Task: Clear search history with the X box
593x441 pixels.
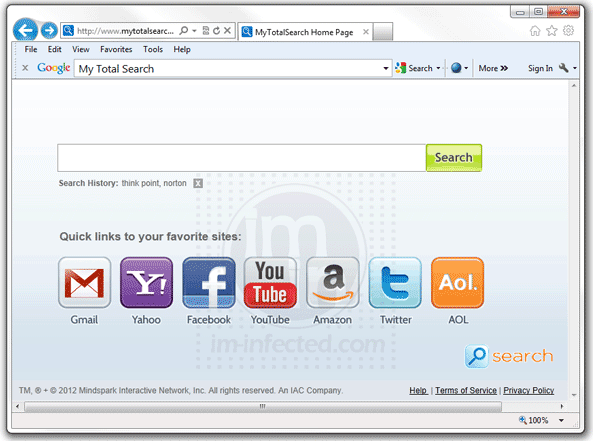Action: pyautogui.click(x=198, y=183)
